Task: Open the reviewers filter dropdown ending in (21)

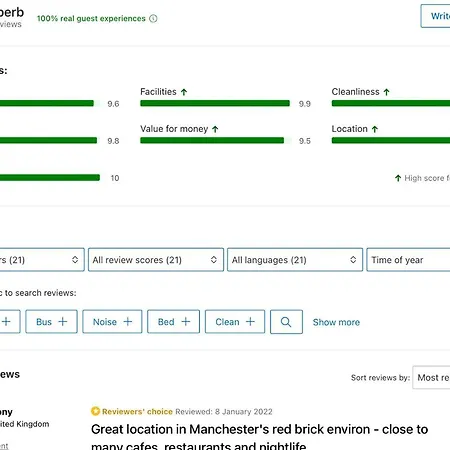Action: click(42, 260)
